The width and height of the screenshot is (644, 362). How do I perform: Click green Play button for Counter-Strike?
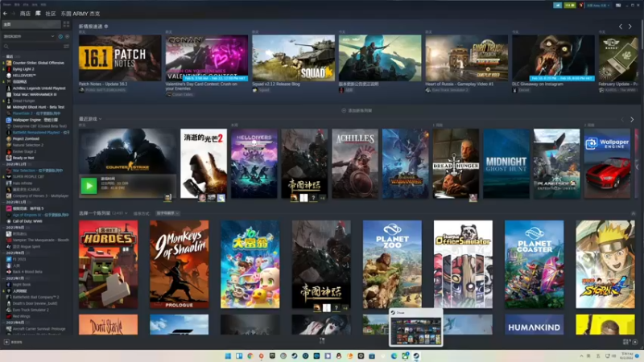click(89, 186)
